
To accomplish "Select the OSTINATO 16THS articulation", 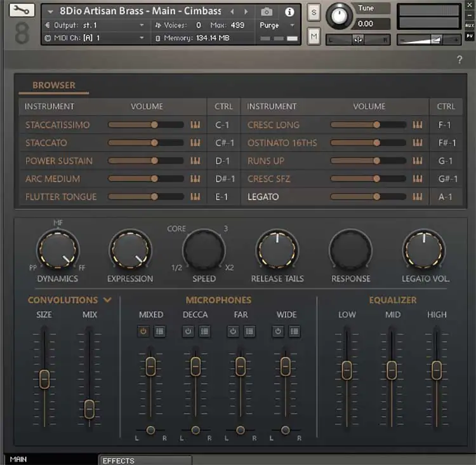I will 282,143.
